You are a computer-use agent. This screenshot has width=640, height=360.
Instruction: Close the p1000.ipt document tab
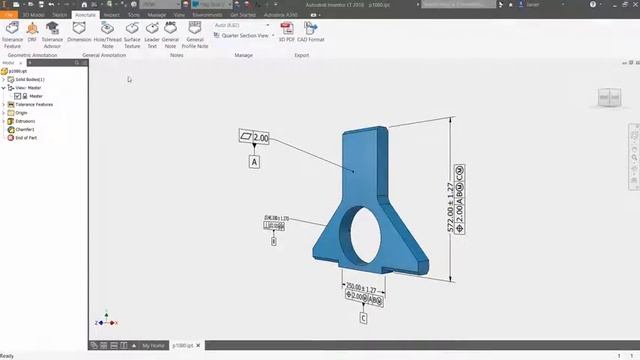[x=198, y=346]
